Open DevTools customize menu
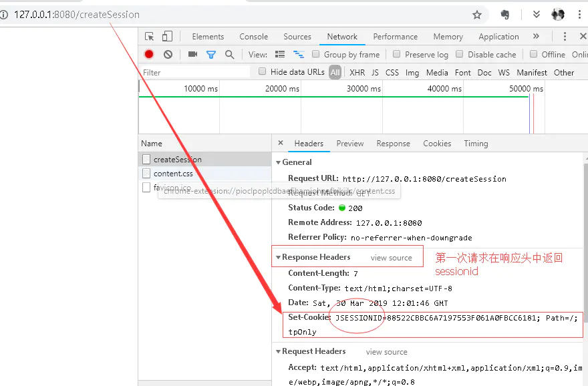The image size is (588, 386). (x=565, y=36)
